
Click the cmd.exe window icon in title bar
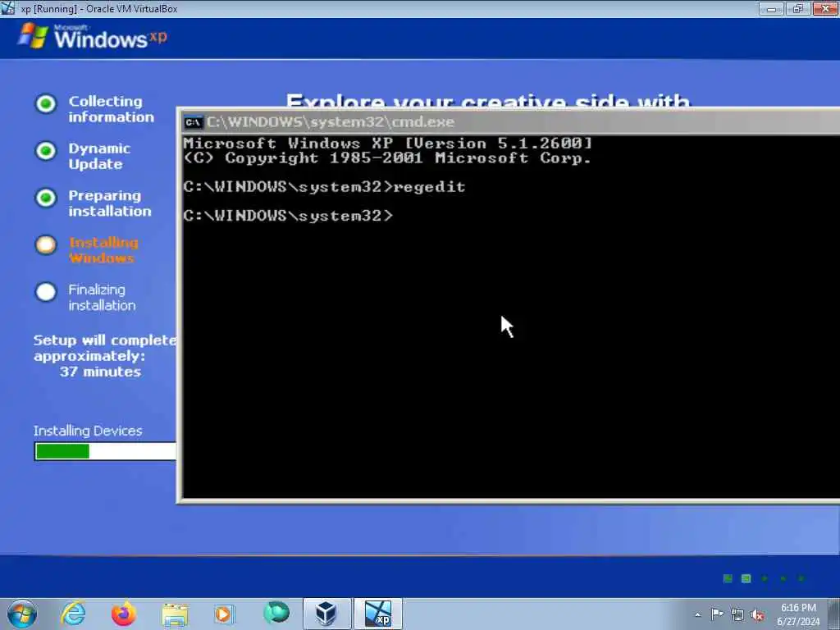[193, 122]
